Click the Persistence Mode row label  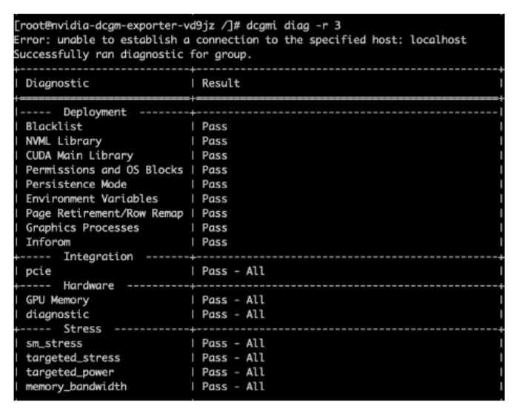pyautogui.click(x=76, y=184)
